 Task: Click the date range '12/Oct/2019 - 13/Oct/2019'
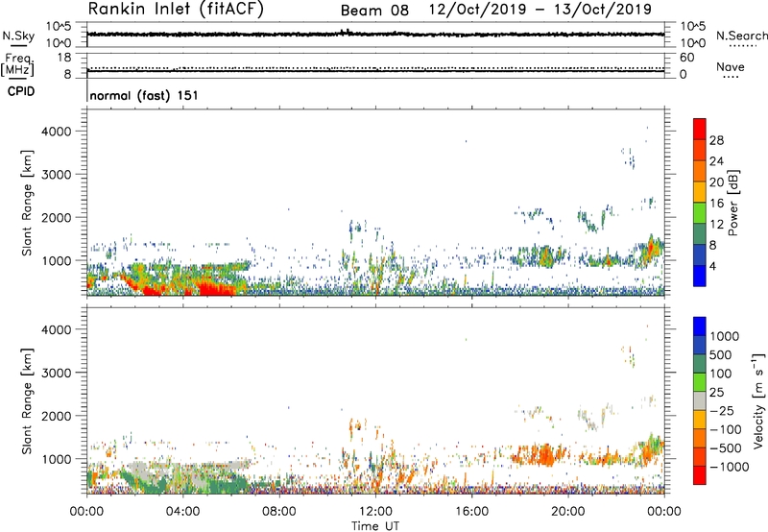pyautogui.click(x=540, y=10)
